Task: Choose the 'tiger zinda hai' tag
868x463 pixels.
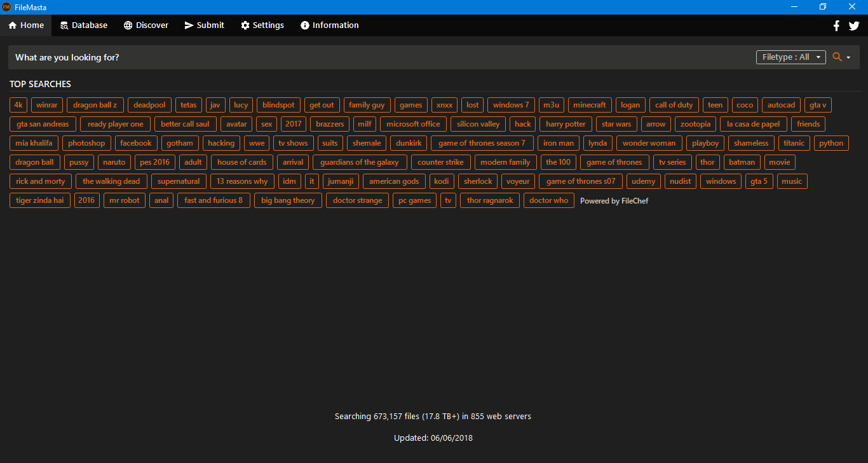Action: 40,200
